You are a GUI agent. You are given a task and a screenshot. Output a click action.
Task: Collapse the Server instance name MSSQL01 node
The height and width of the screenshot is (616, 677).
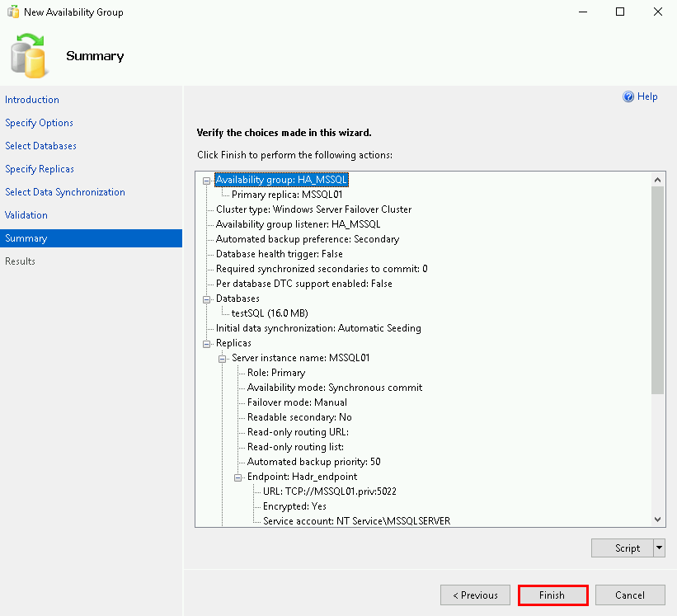[223, 358]
